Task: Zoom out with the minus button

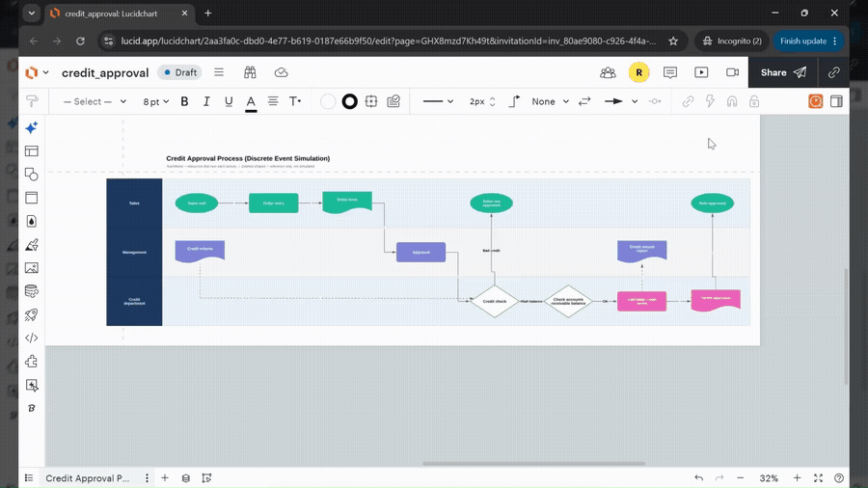Action: 740,478
